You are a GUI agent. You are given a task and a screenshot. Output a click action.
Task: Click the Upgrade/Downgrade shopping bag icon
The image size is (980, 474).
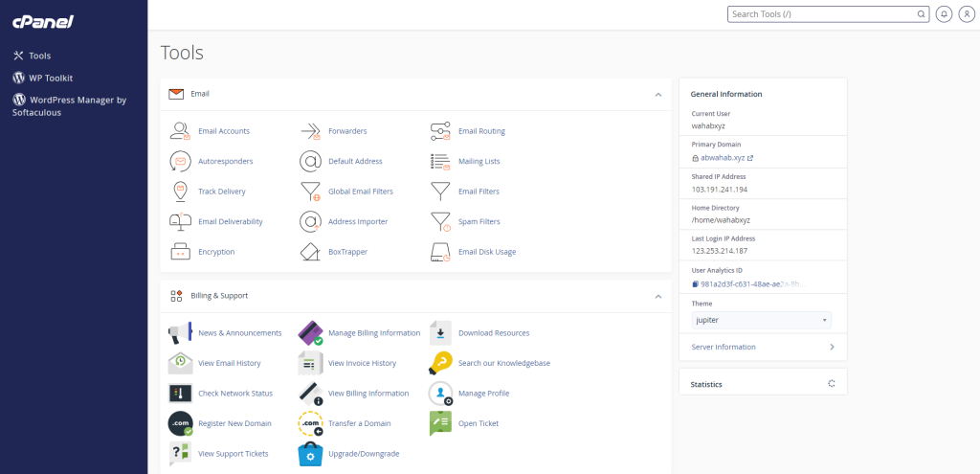(x=310, y=453)
